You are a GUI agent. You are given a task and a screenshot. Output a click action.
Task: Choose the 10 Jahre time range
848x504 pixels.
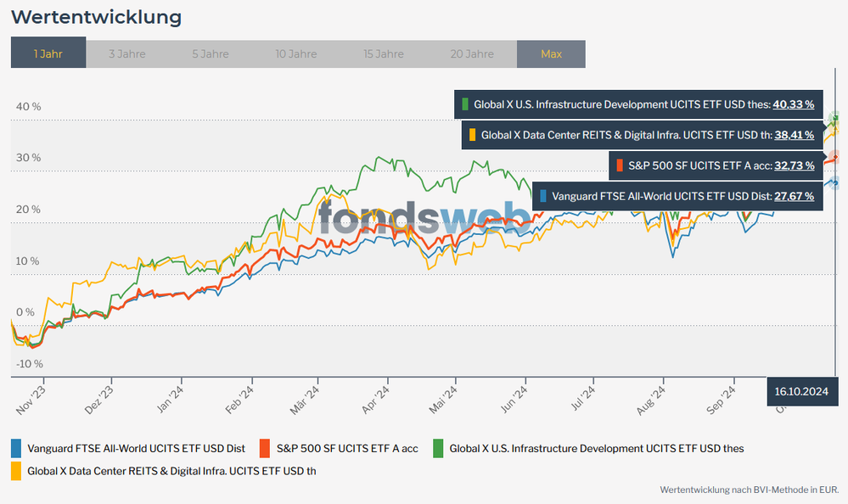click(x=296, y=54)
